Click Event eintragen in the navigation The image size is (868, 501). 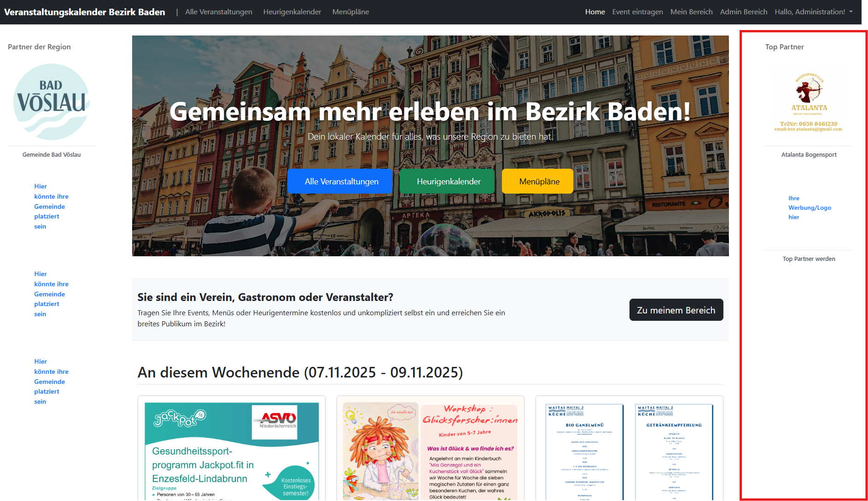637,12
